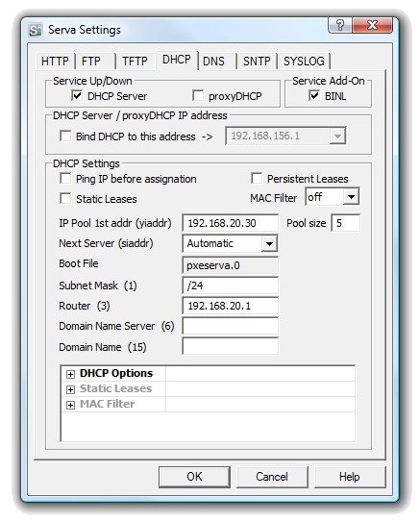Viewport: 420px width, 522px height.
Task: Confirm settings with the OK button
Action: [x=194, y=477]
